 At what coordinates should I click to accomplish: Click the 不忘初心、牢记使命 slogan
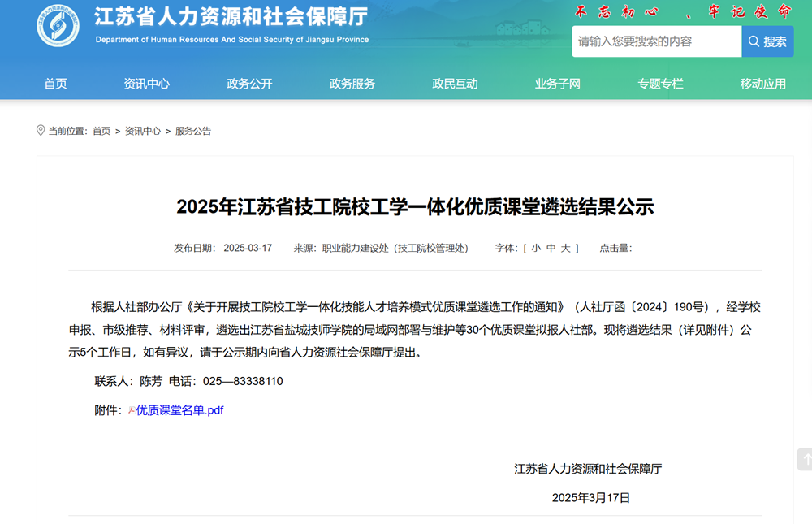(x=684, y=12)
